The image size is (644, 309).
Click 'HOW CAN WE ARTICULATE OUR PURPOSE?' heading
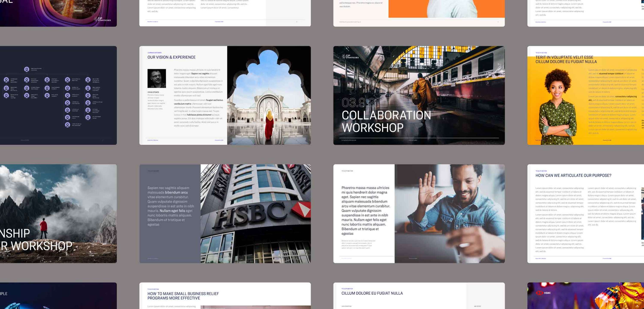point(573,176)
